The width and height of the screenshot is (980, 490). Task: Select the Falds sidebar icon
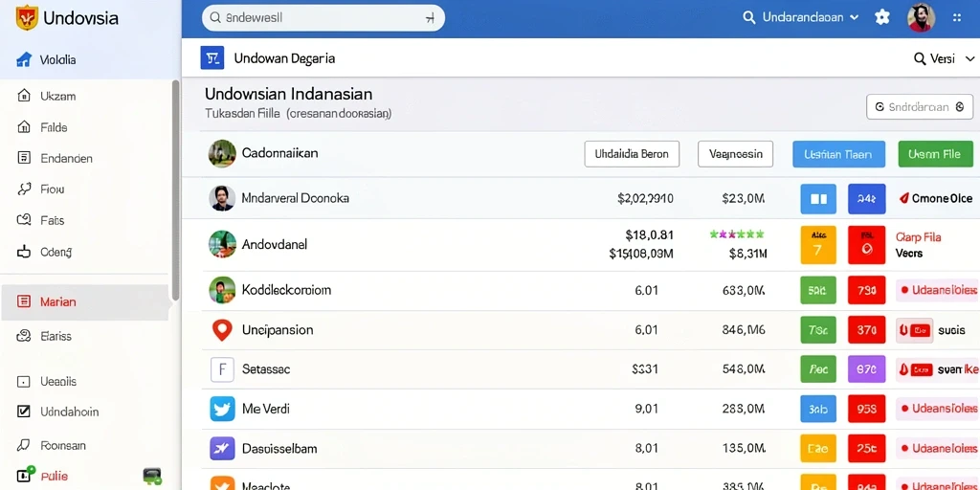[x=24, y=127]
